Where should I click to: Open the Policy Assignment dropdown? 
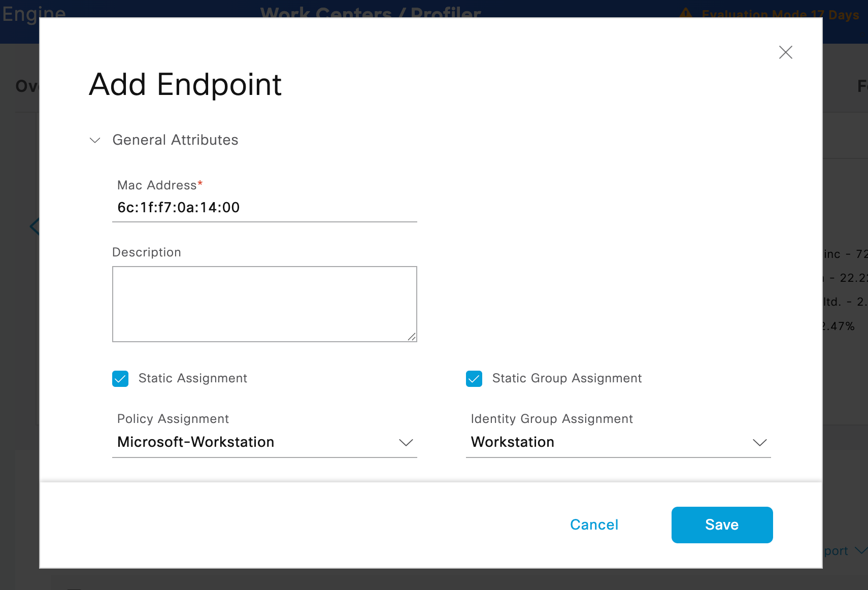coord(264,442)
